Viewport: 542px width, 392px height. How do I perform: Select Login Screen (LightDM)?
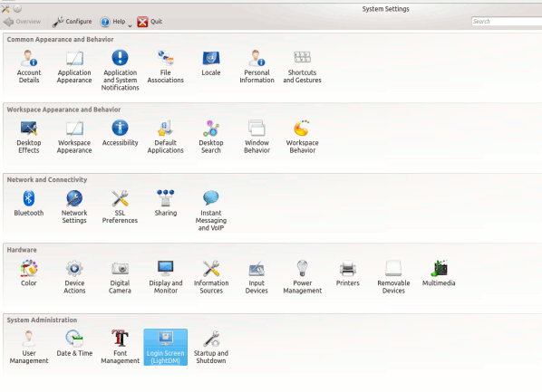[166, 347]
